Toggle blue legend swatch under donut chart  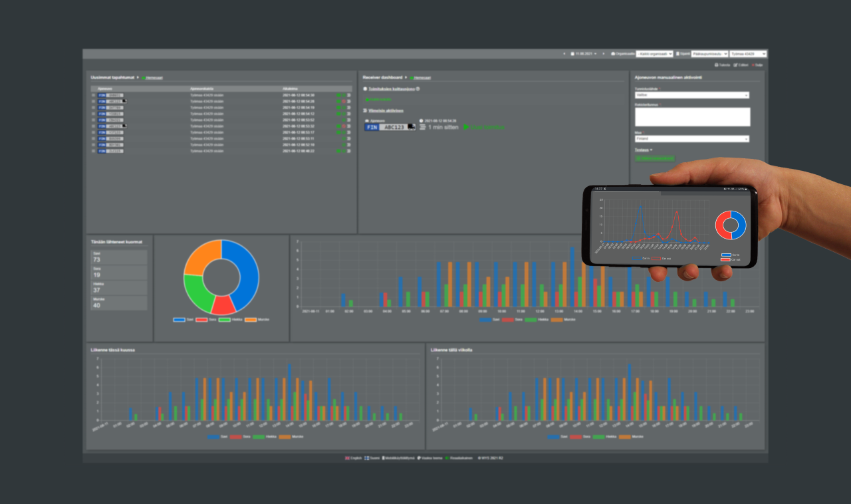coord(179,320)
